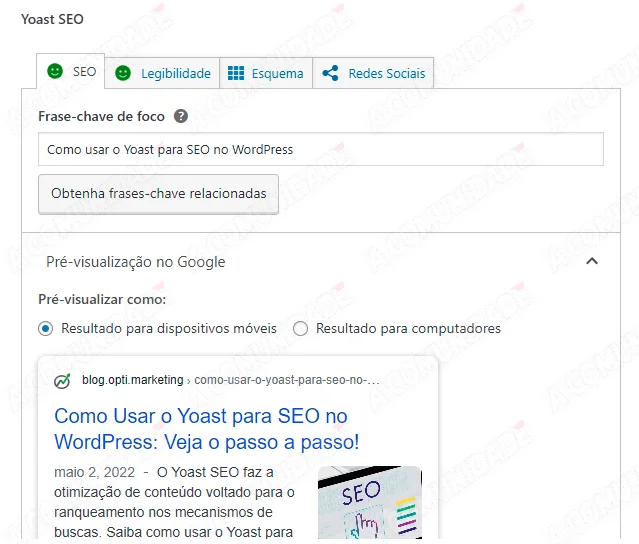The height and width of the screenshot is (544, 639).
Task: Click the share icon beside Redes Sociais
Action: 331,73
